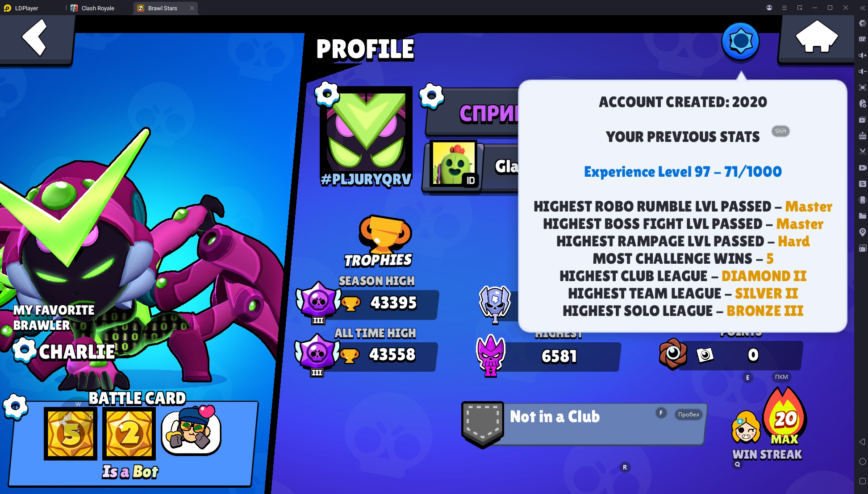This screenshot has width=868, height=494.
Task: Click the battle card emote pin
Action: (191, 431)
